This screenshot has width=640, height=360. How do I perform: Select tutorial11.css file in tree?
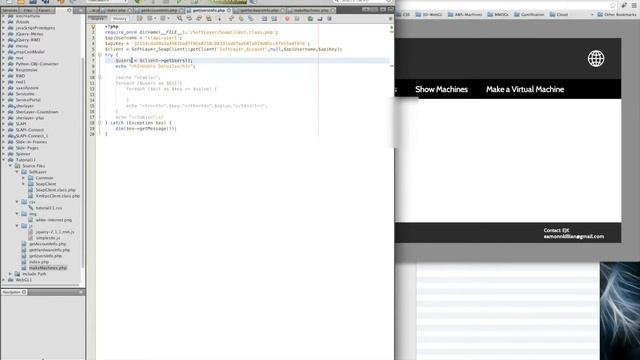(x=49, y=208)
